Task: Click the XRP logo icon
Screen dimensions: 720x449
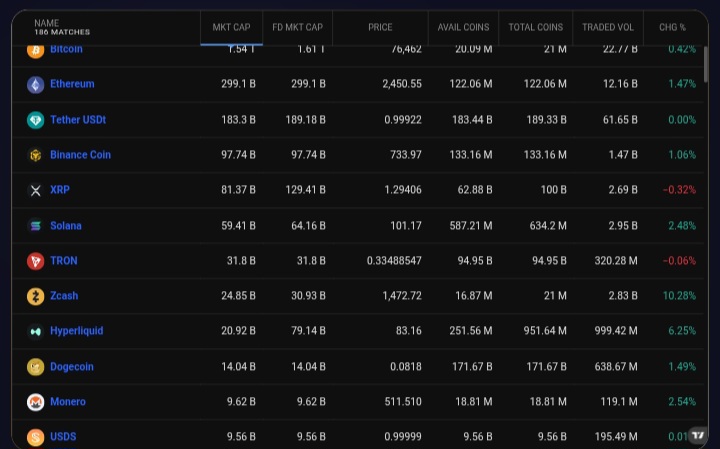Action: point(35,191)
